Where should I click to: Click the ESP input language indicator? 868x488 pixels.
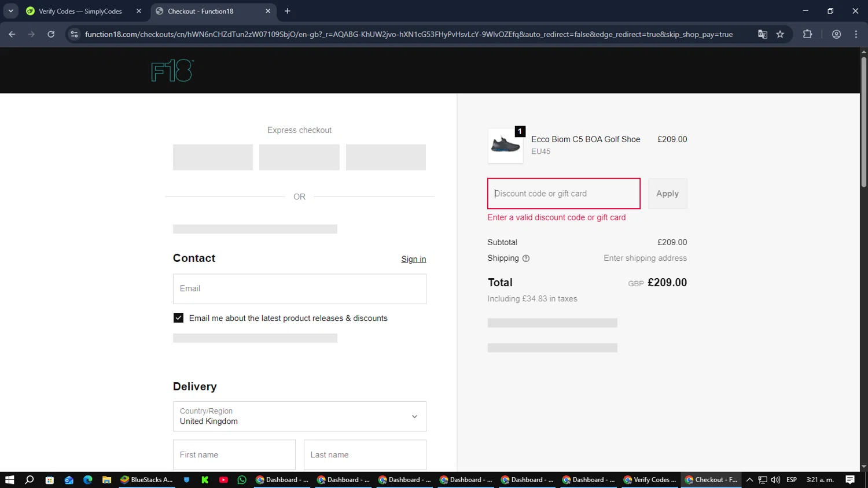[x=792, y=480]
